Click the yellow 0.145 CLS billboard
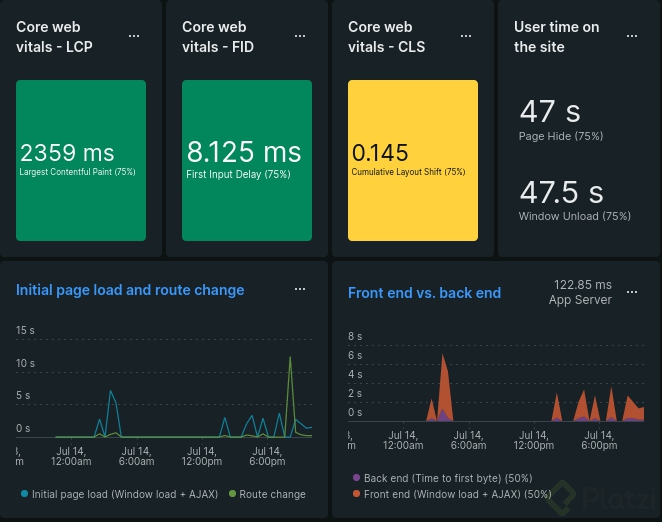662x522 pixels. tap(413, 160)
